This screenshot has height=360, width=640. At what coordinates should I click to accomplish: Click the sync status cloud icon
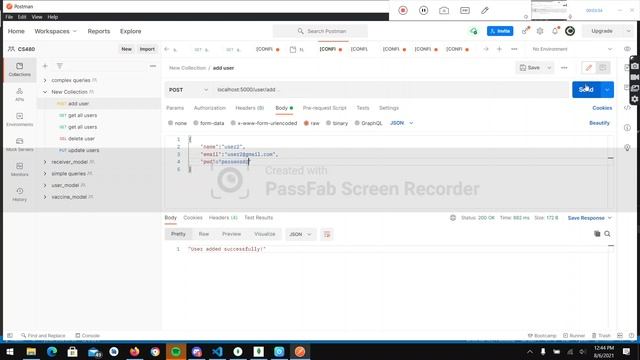tap(473, 31)
